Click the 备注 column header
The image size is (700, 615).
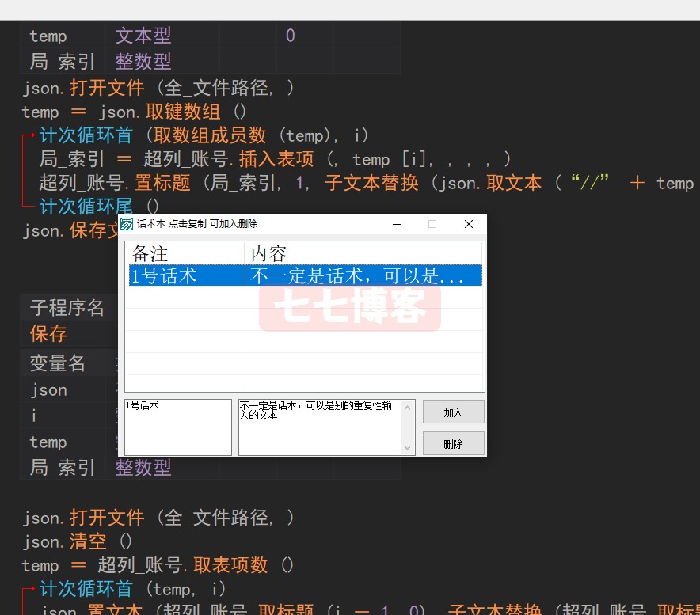[x=184, y=253]
